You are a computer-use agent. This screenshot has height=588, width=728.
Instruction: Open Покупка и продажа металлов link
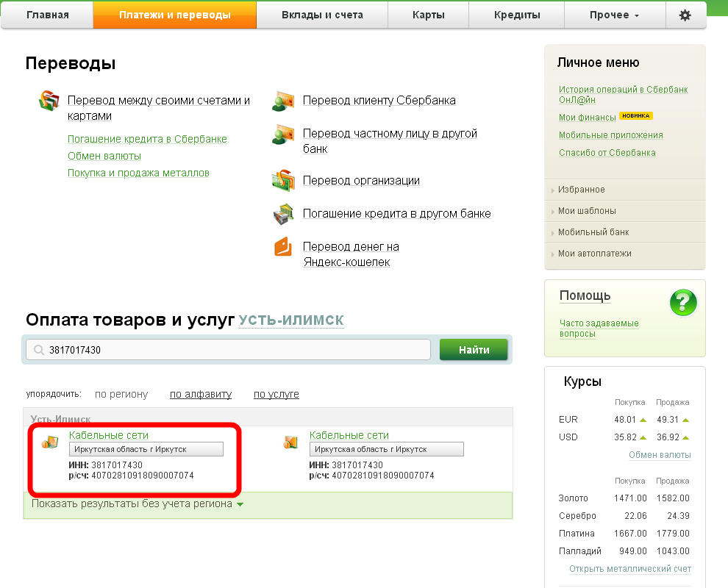[x=138, y=173]
